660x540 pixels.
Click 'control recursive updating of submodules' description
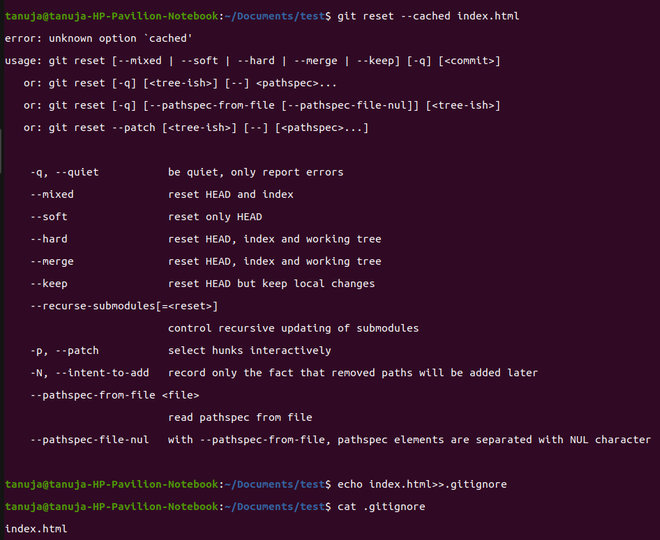point(293,328)
